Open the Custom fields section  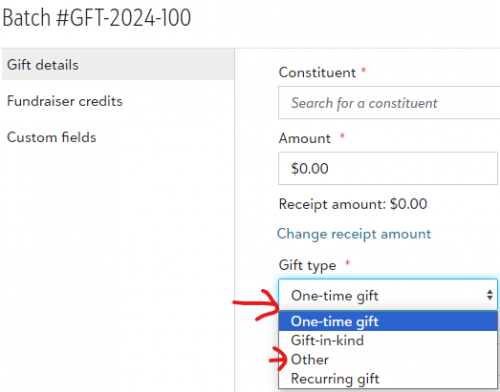52,137
